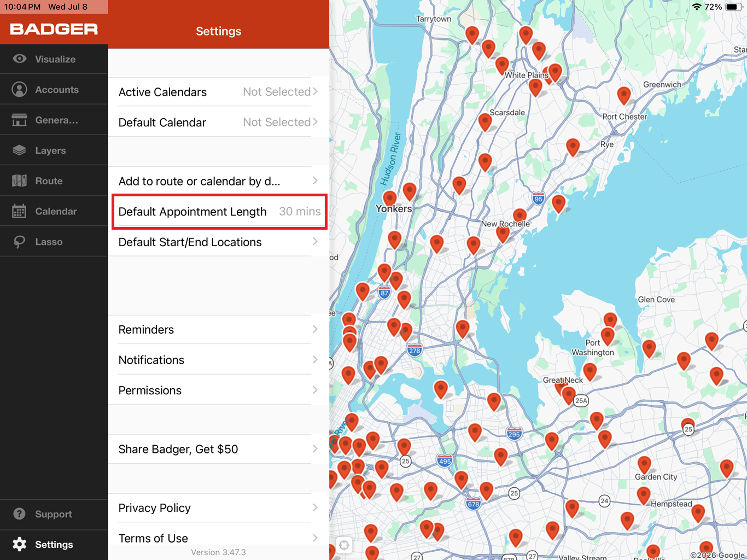Viewport: 747px width, 560px height.
Task: Tap the Tarrytown map label
Action: click(434, 19)
